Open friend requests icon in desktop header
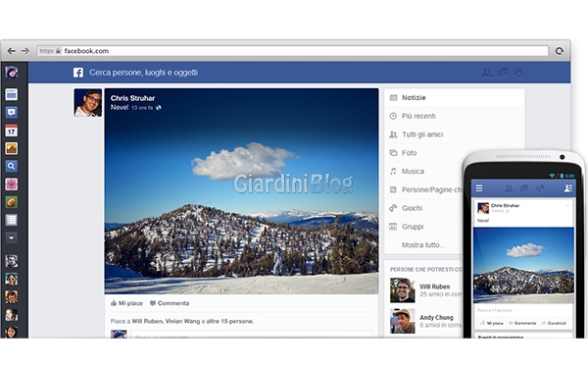 (487, 73)
